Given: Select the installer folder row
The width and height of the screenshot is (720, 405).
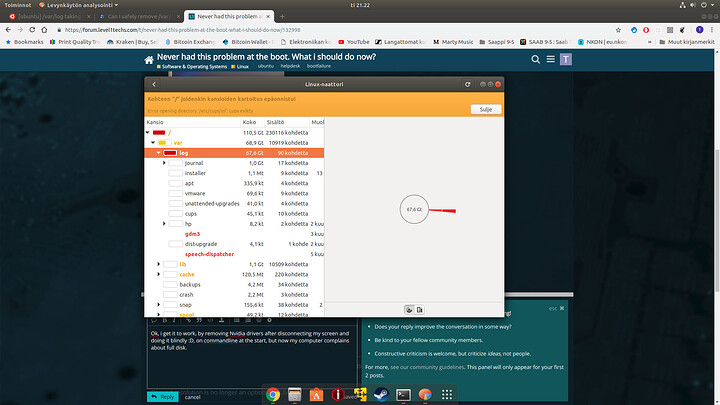Looking at the screenshot, I should click(x=234, y=173).
